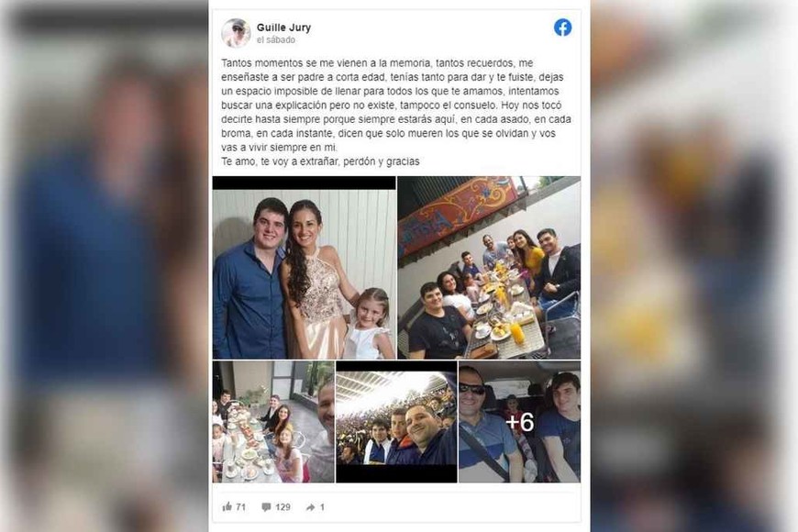Click the thumbs-up likes icon
Image resolution: width=798 pixels, height=532 pixels.
tap(227, 506)
